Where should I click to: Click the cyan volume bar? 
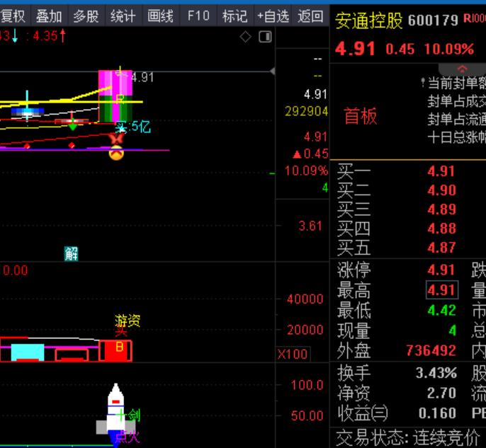(28, 352)
